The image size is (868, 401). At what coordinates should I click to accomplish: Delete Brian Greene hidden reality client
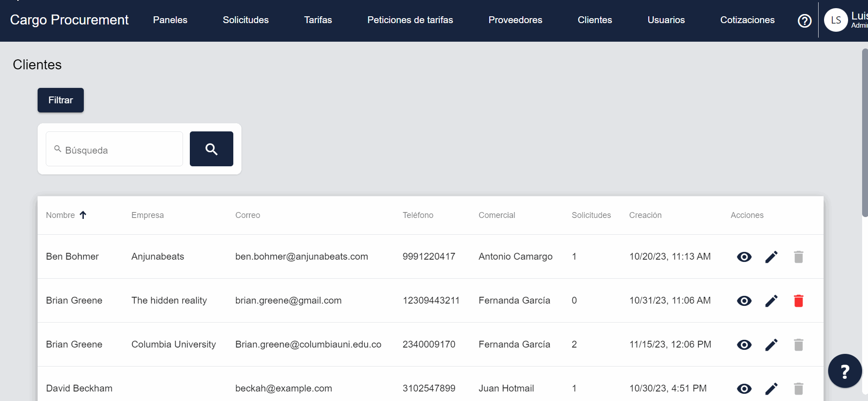[x=798, y=301]
